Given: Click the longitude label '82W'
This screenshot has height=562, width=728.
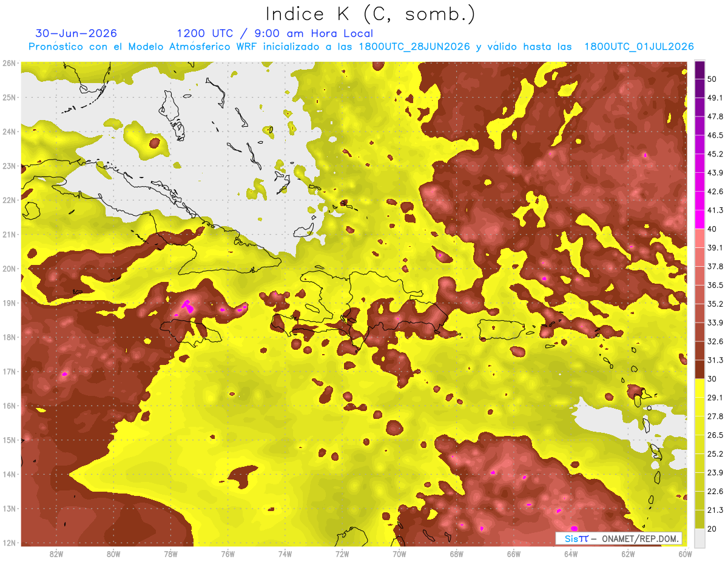Looking at the screenshot, I should pos(56,554).
